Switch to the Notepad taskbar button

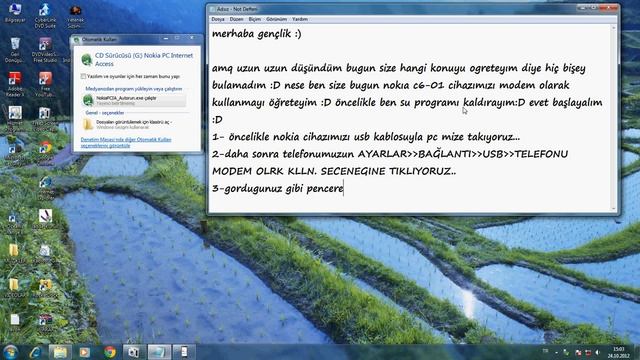pyautogui.click(x=159, y=352)
